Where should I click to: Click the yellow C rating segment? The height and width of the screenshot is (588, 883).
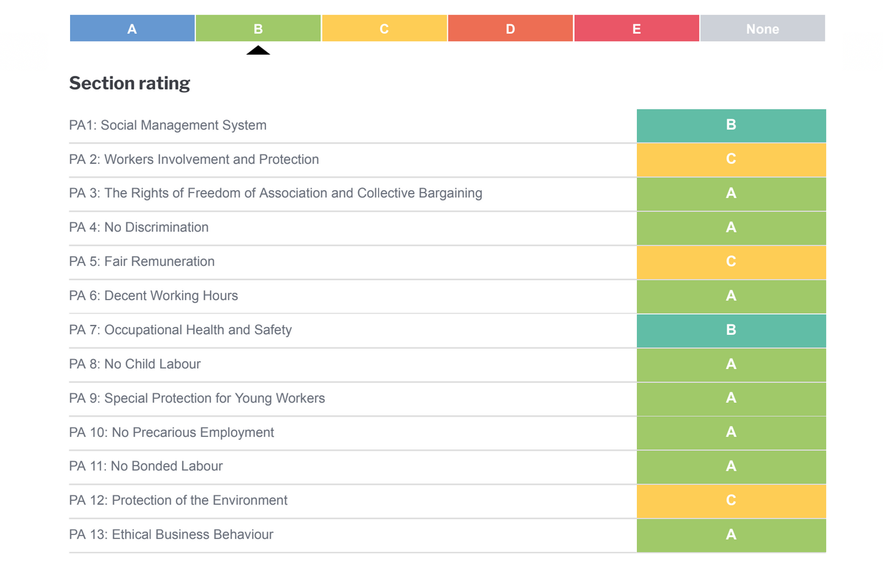[384, 28]
